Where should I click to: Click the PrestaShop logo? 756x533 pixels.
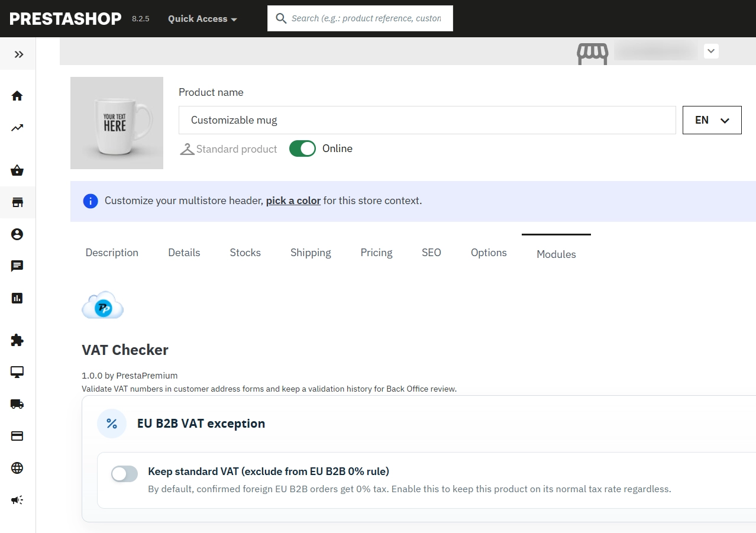(x=66, y=18)
